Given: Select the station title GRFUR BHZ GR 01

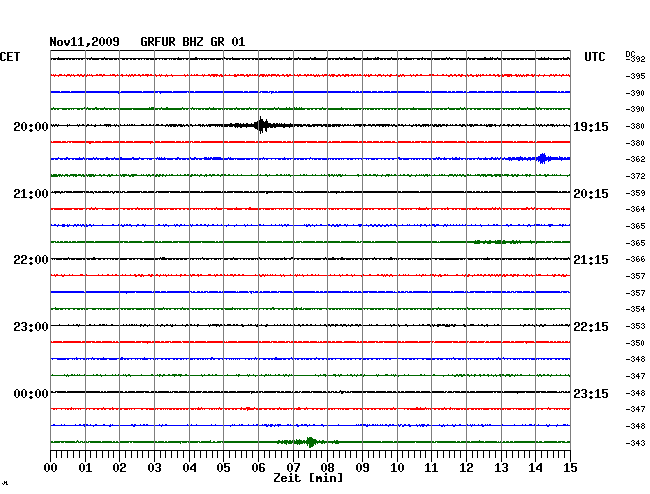Looking at the screenshot, I should coord(193,42).
